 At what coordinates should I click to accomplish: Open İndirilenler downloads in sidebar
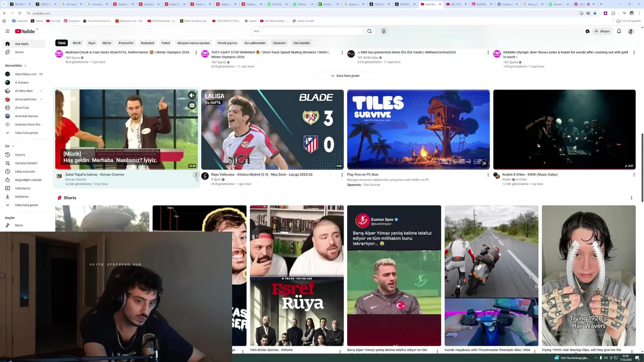pos(25,197)
